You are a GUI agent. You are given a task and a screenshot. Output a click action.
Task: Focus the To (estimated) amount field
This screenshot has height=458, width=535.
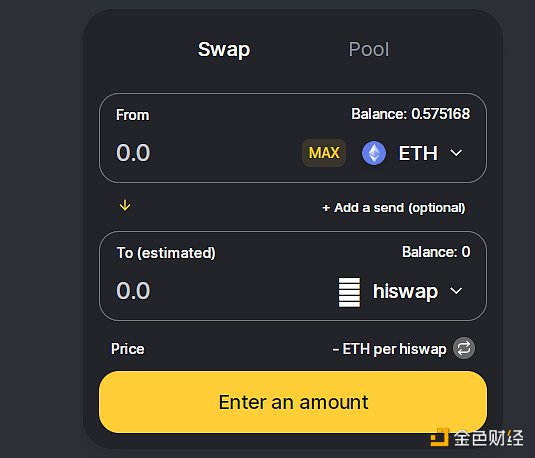222,291
